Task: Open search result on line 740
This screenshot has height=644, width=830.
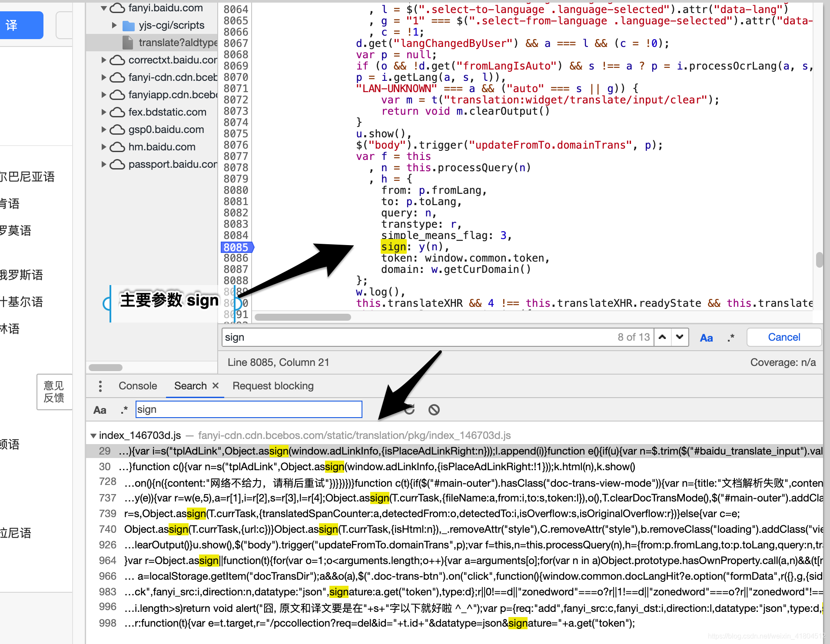Action: point(455,529)
